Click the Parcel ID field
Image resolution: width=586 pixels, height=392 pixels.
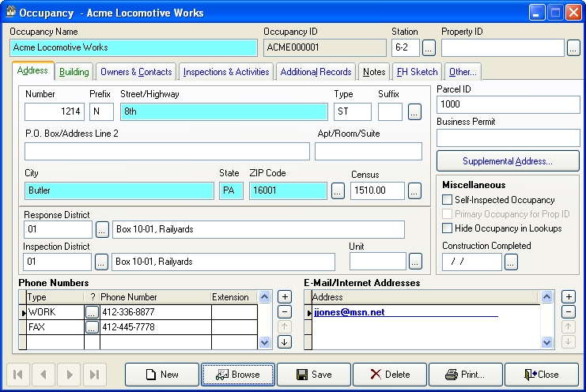(x=508, y=104)
